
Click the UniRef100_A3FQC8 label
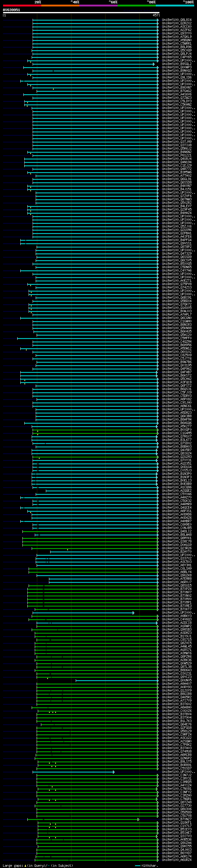click(176, 382)
